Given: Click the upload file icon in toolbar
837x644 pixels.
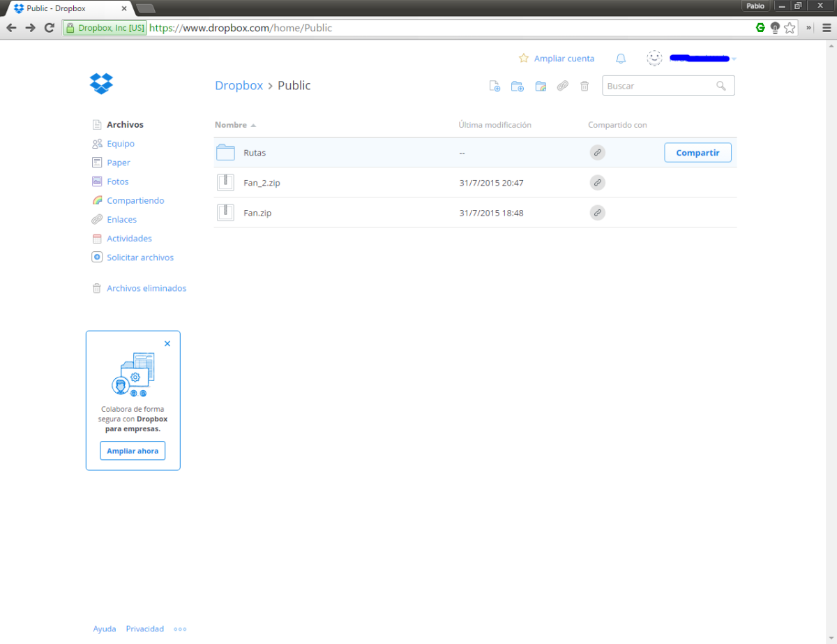Looking at the screenshot, I should pyautogui.click(x=495, y=86).
